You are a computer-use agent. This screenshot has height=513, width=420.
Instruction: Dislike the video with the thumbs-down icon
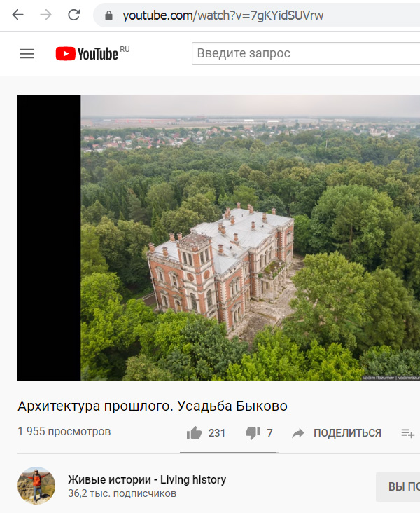[253, 433]
